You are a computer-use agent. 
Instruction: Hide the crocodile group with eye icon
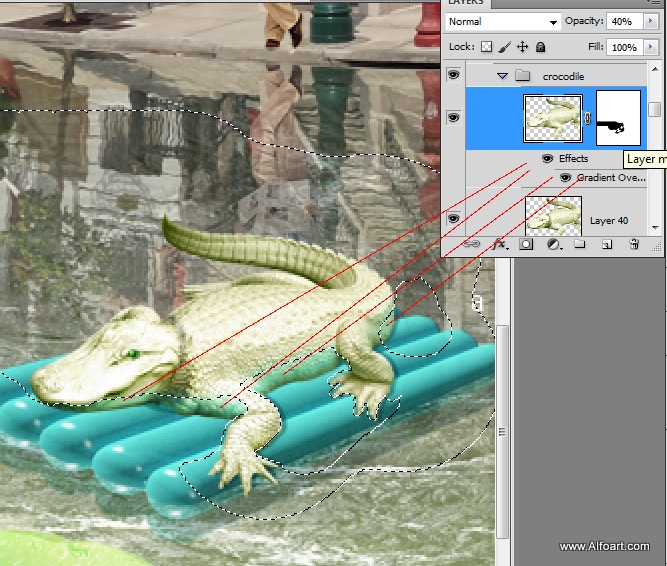[x=455, y=75]
